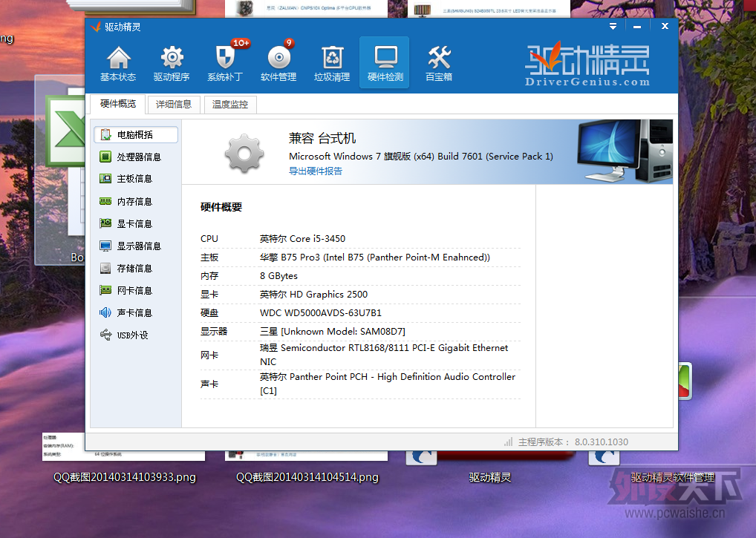756x538 pixels.
Task: Switch to the 温度监控 tab
Action: click(x=230, y=105)
